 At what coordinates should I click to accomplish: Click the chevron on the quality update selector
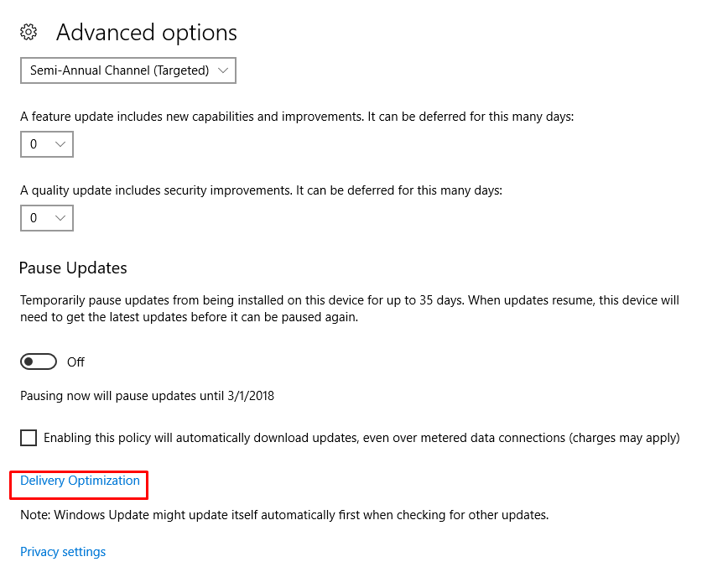(x=60, y=218)
